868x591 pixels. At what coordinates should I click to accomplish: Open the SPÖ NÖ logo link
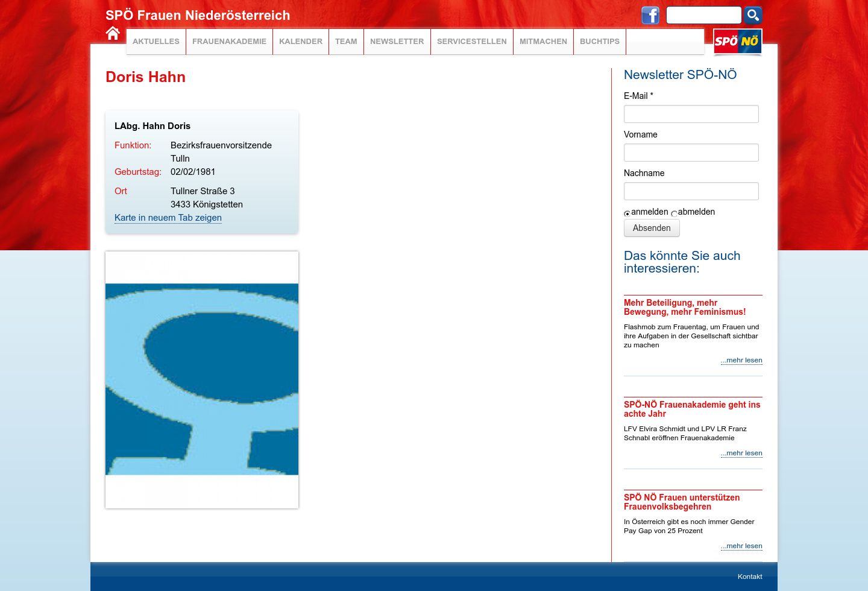tap(738, 42)
